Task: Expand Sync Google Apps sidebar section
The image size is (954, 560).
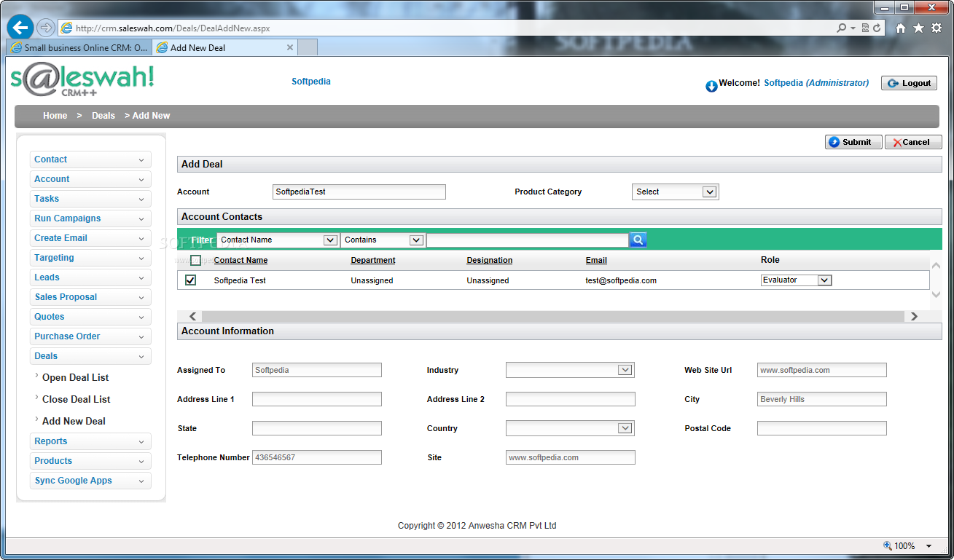Action: (x=90, y=481)
